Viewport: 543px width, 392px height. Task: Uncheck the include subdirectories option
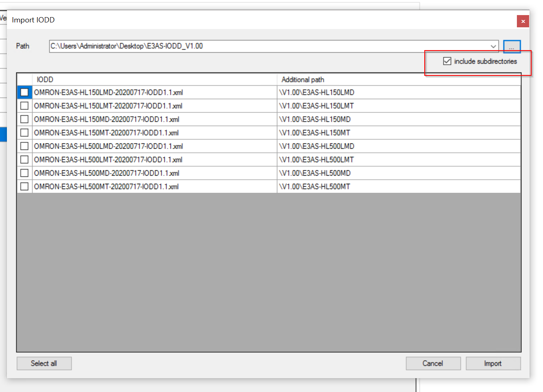447,61
